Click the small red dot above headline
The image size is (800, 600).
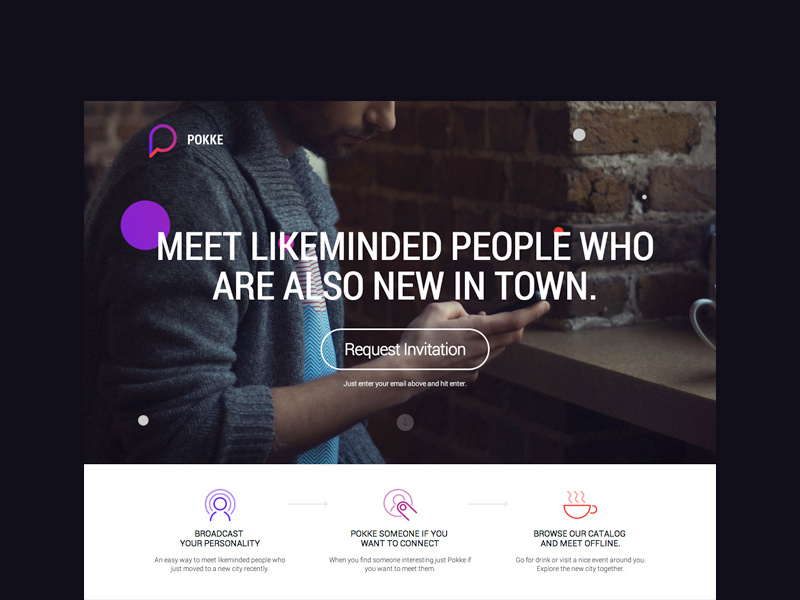[559, 231]
